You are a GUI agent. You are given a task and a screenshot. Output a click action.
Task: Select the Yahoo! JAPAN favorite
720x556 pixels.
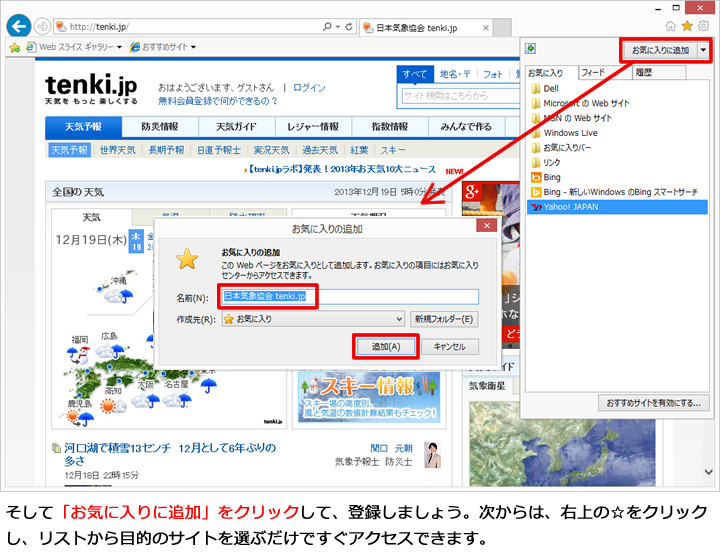(x=617, y=207)
